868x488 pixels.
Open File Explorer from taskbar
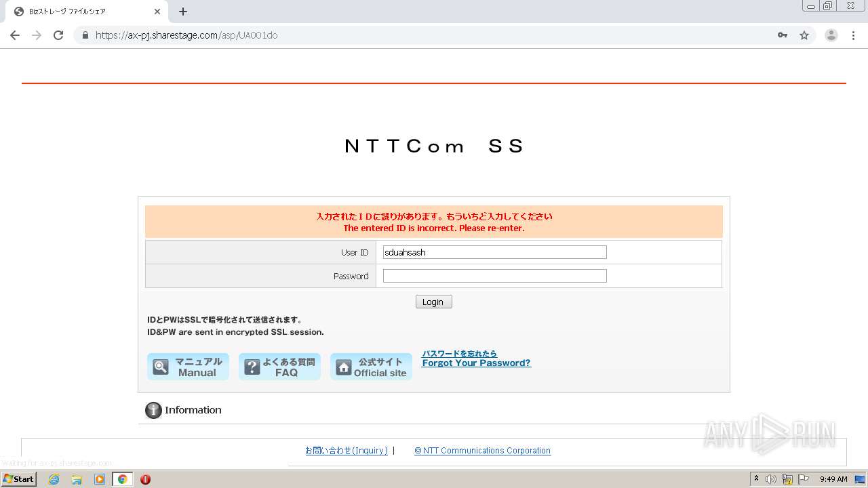(77, 479)
